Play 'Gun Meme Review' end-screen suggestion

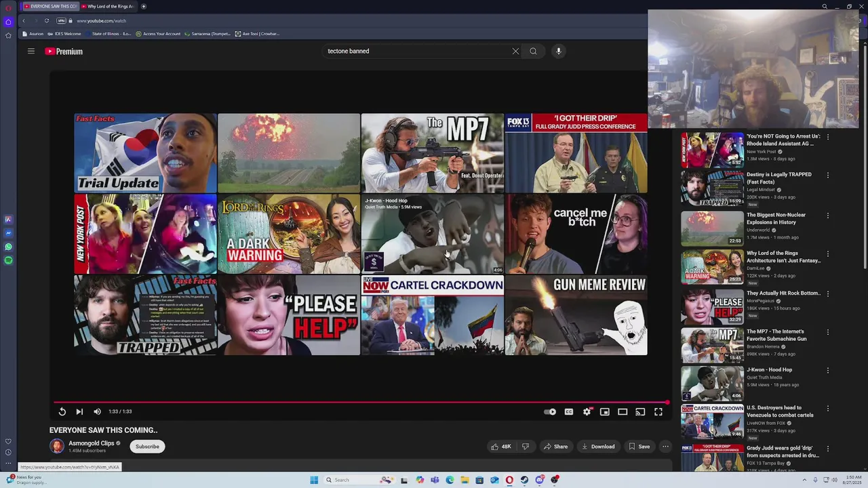coord(576,315)
